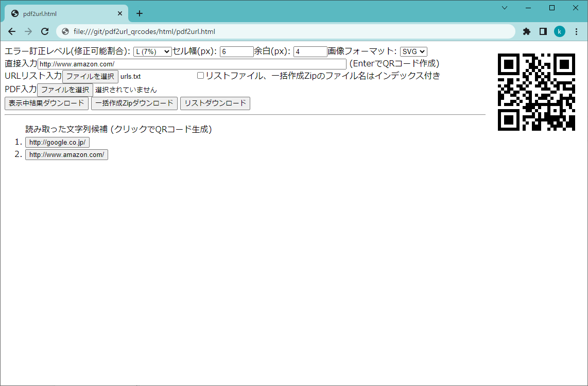Select the pdf2url.html browser tab
Image resolution: width=588 pixels, height=386 pixels.
[x=62, y=13]
